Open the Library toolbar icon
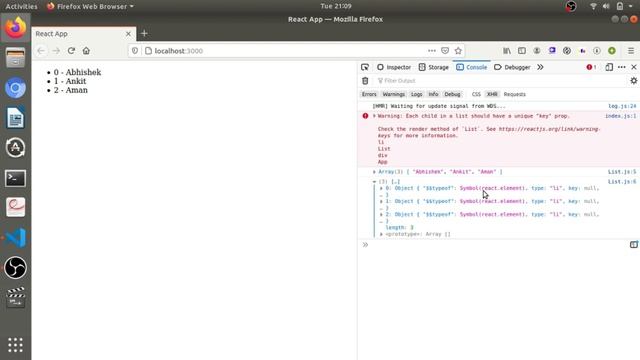 (507, 51)
